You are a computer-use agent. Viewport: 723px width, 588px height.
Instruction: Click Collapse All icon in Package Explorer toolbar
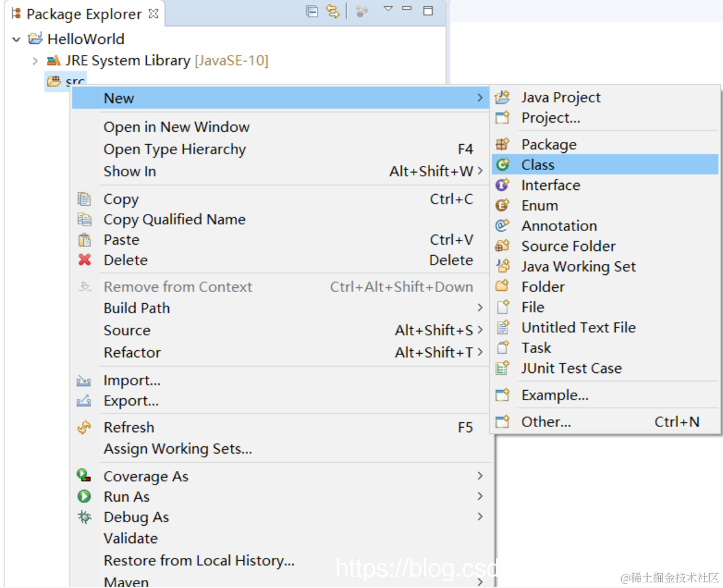click(x=312, y=11)
